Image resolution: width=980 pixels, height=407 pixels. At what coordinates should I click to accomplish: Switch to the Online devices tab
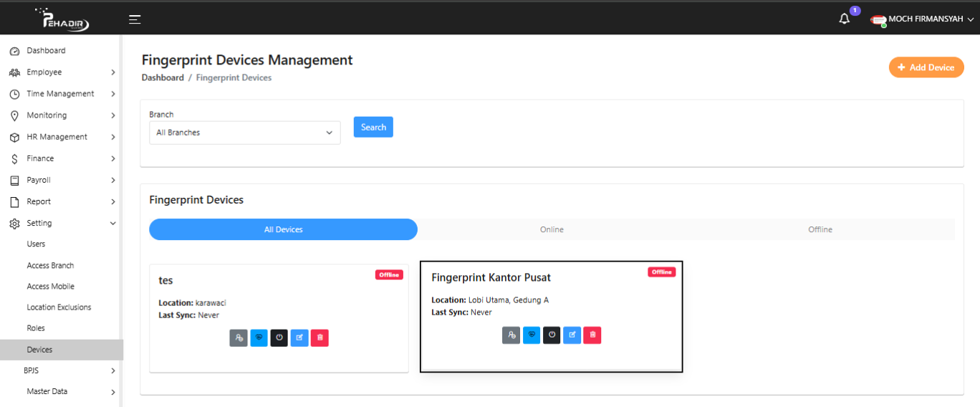(x=552, y=229)
